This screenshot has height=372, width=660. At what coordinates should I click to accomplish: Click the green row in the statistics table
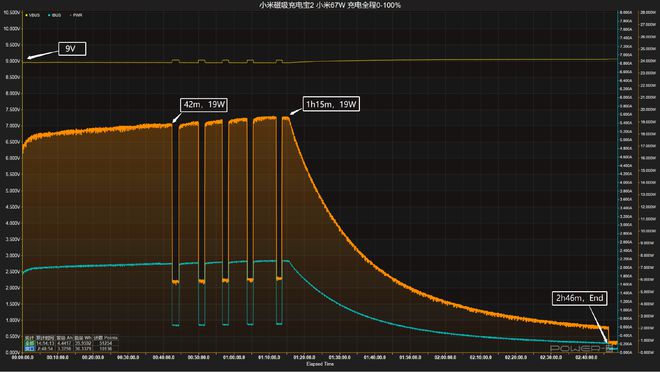coord(71,343)
